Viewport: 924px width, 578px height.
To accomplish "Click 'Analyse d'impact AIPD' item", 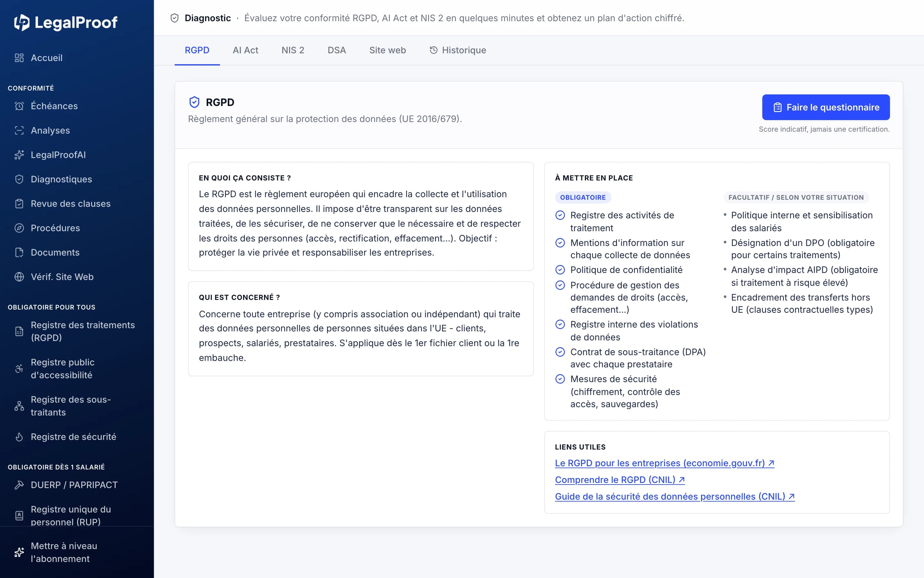I will 805,276.
